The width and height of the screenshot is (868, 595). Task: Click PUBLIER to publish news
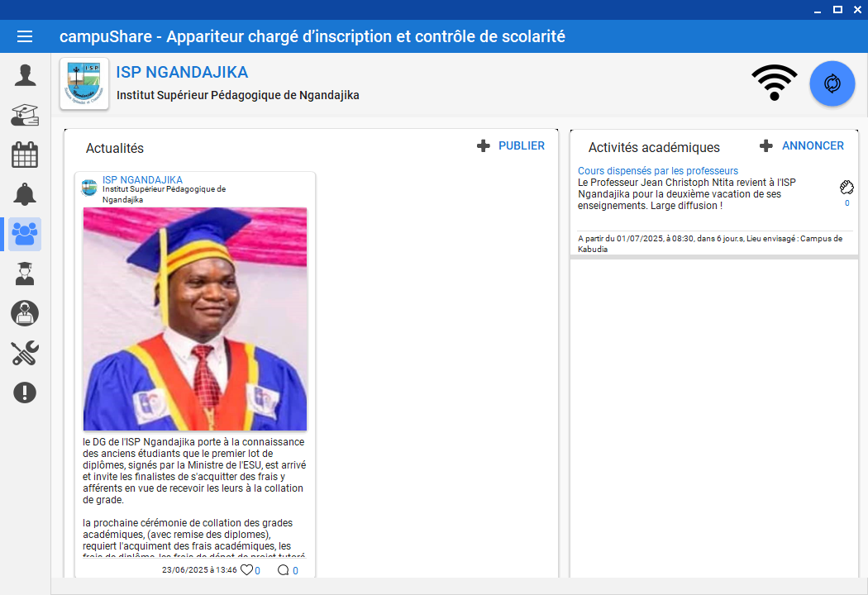[x=512, y=145]
